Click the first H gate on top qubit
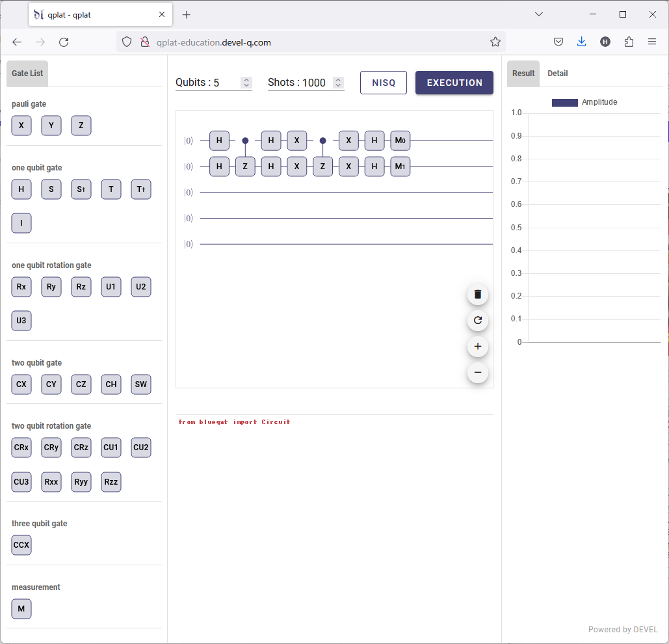Viewport: 669px width, 644px height. (x=219, y=141)
